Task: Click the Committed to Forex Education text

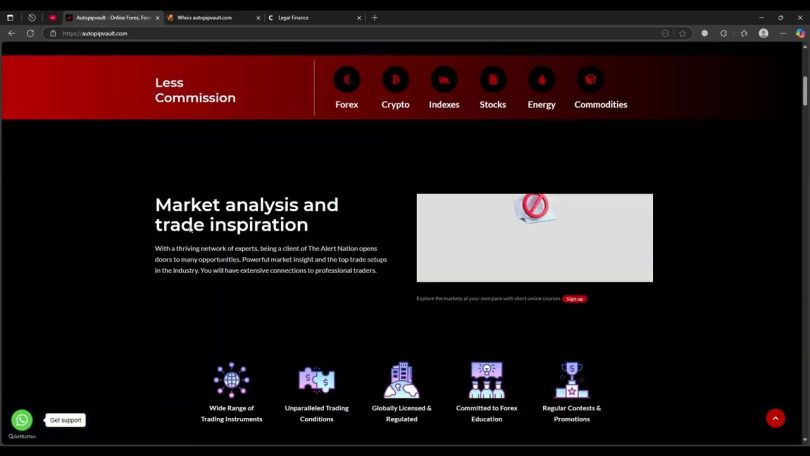Action: (487, 414)
